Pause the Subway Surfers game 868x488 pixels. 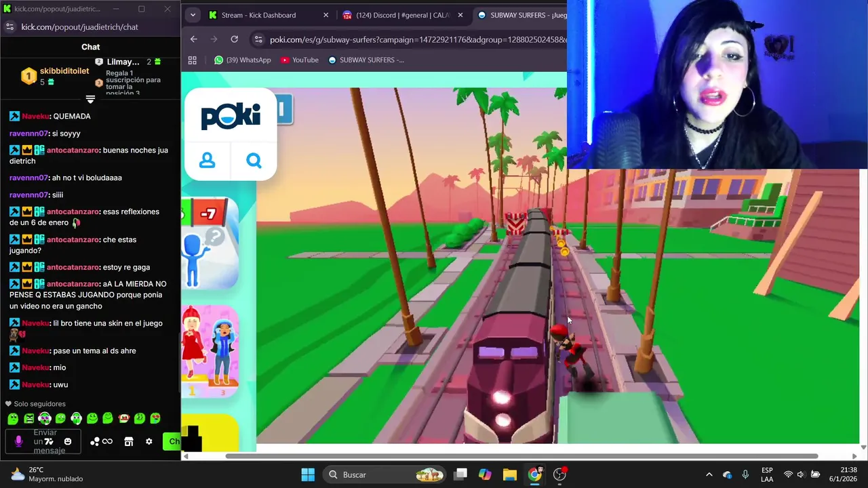coord(284,109)
